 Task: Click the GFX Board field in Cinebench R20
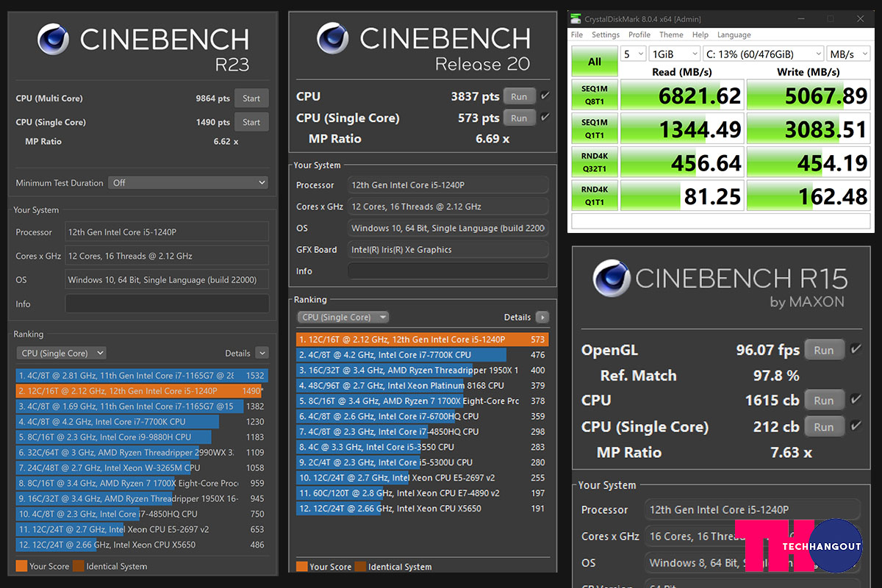pos(448,250)
